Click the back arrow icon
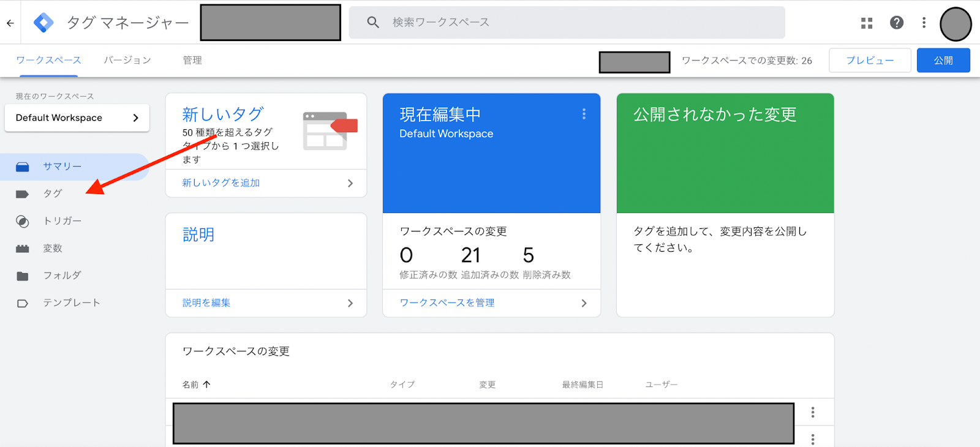The width and height of the screenshot is (980, 447). tap(10, 23)
